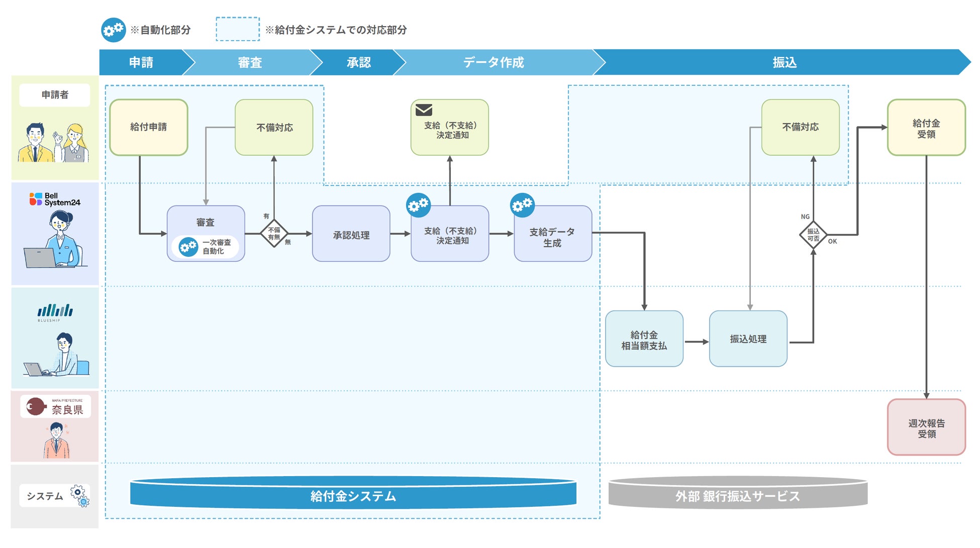This screenshot has height=548, width=980.
Task: Click the 不備有無 decision diamond
Action: tap(274, 234)
